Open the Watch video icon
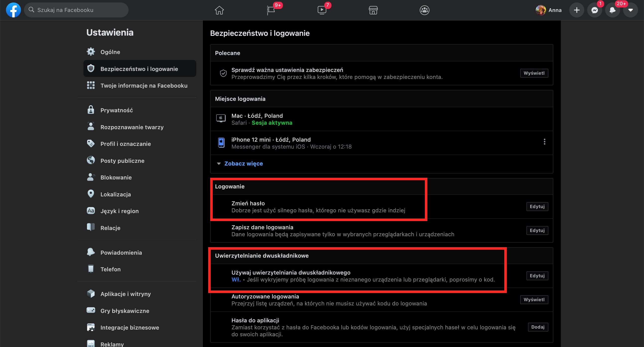This screenshot has height=347, width=644. click(322, 10)
